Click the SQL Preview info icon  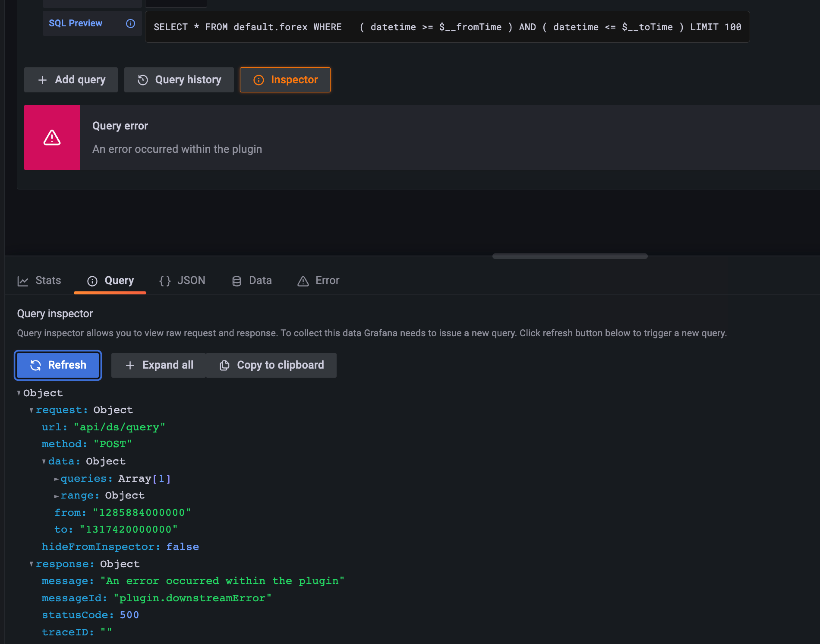pos(131,24)
